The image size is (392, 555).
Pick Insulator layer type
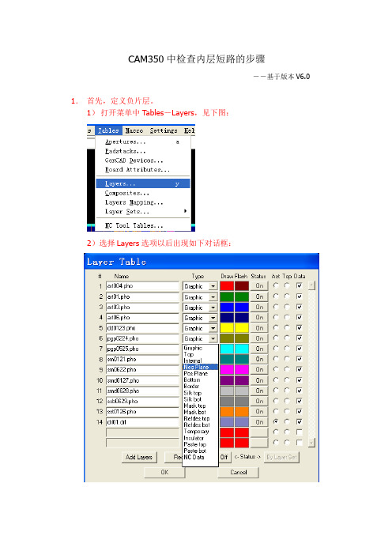pos(200,438)
